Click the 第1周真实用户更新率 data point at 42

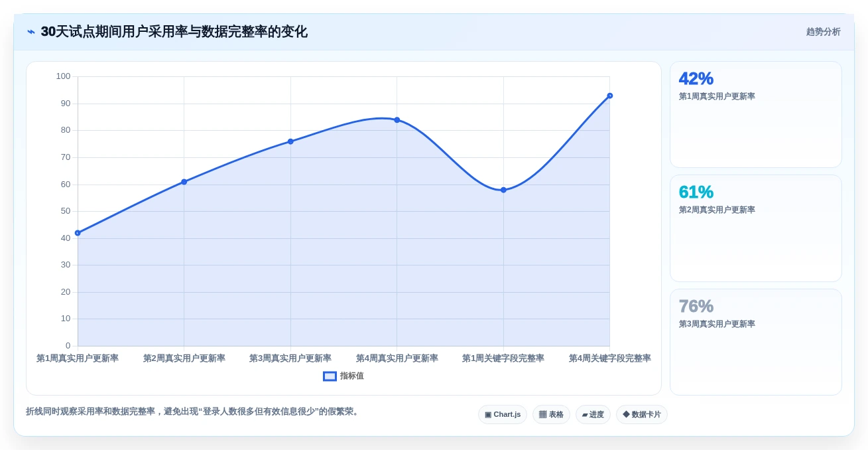pos(78,233)
